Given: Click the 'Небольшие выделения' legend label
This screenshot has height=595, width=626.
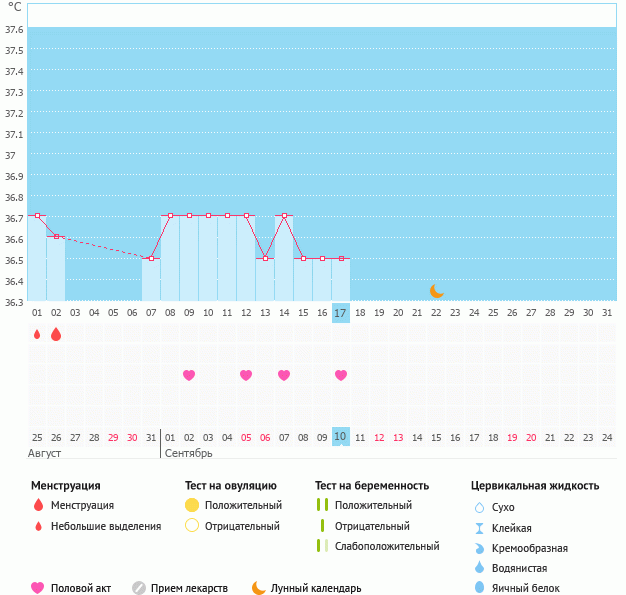Looking at the screenshot, I should [x=105, y=526].
